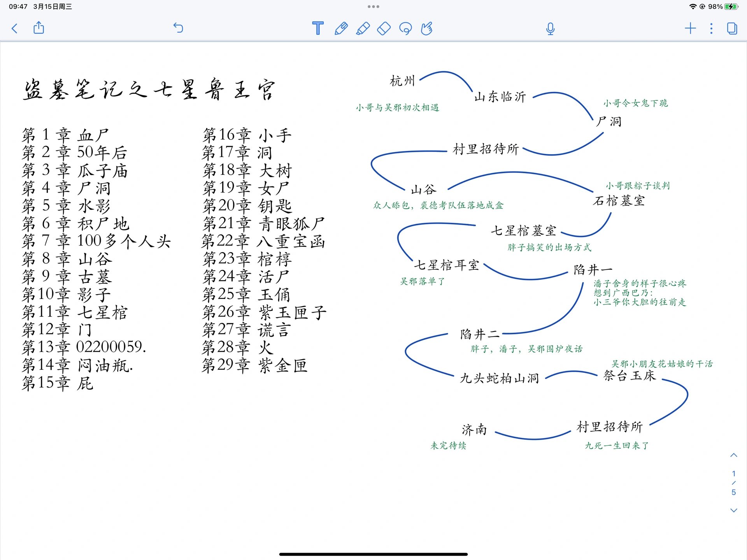
Task: Tap the note 众人舔包，裘德考队伍落地成盒
Action: 438,205
